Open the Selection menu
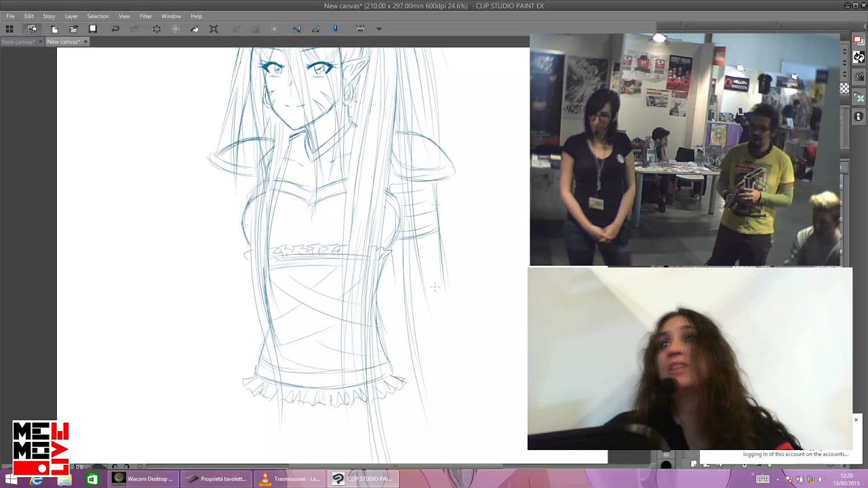The image size is (868, 488). coord(98,16)
